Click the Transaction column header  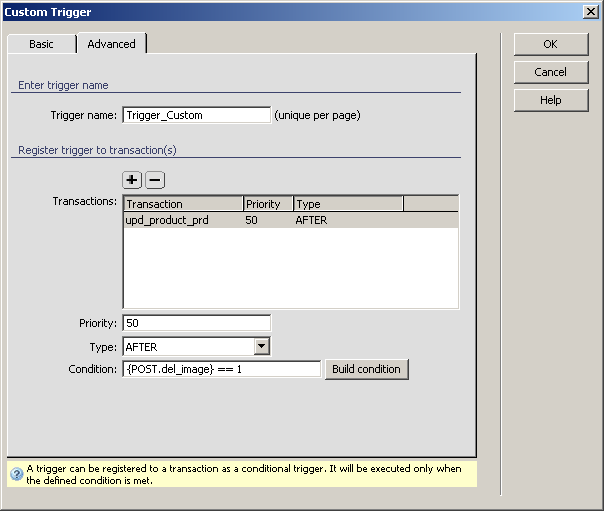[183, 204]
